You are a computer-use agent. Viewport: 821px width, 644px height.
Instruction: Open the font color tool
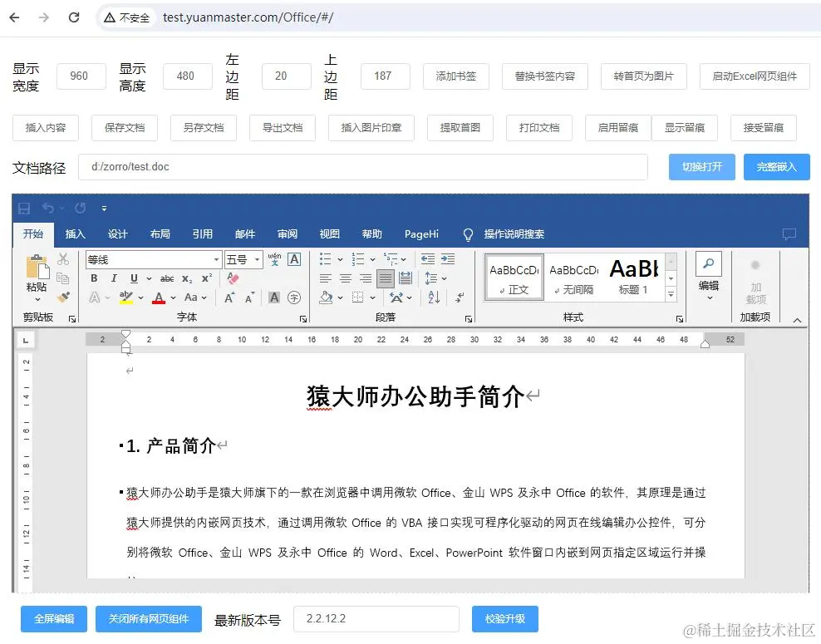[x=159, y=297]
